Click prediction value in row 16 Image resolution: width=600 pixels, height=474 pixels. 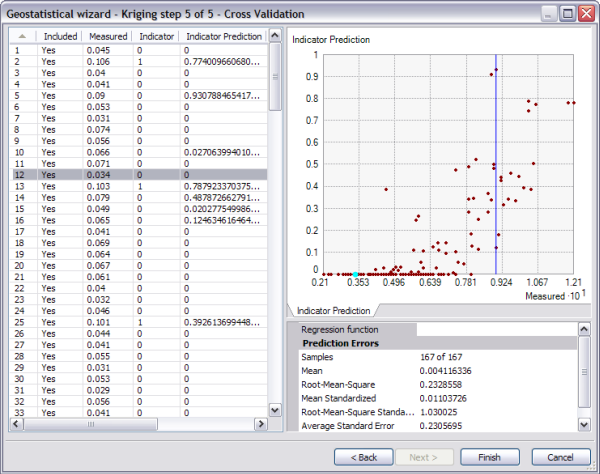(x=222, y=220)
